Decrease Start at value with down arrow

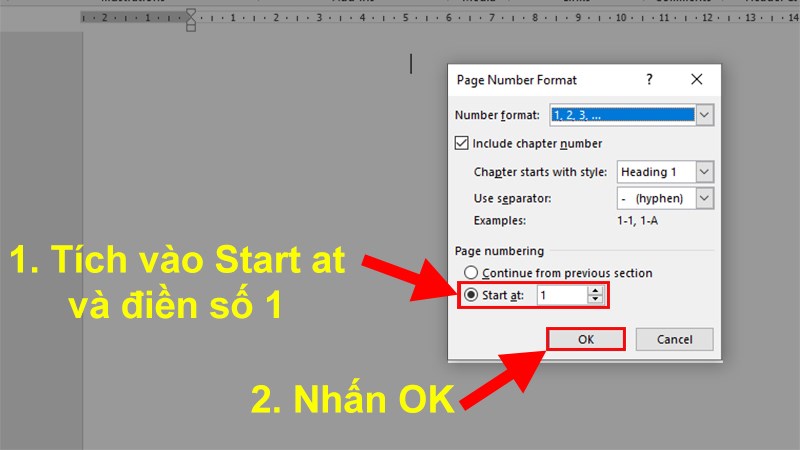595,299
